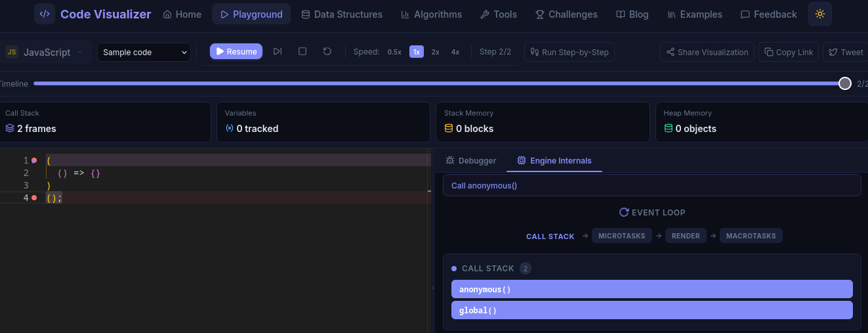Screen dimensions: 868x333
Task: Click the panel splitter handle
Action: pos(432,288)
